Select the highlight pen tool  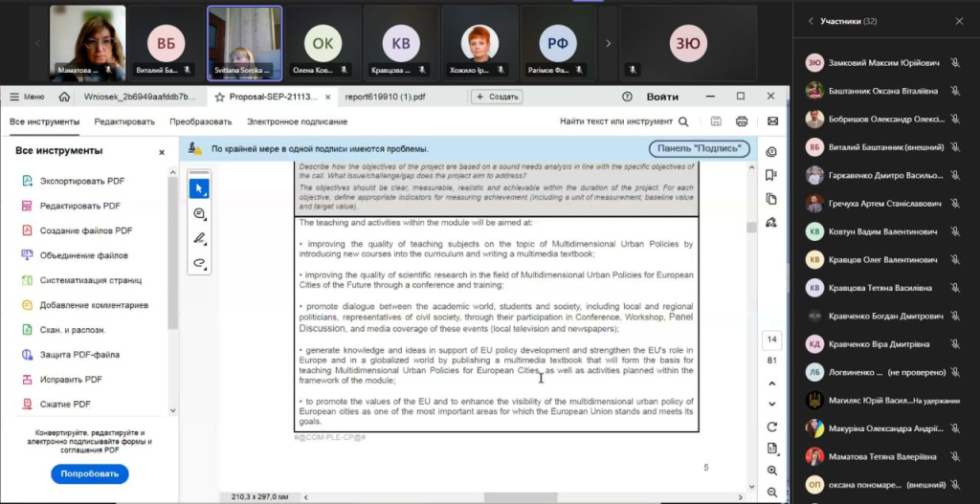[199, 238]
